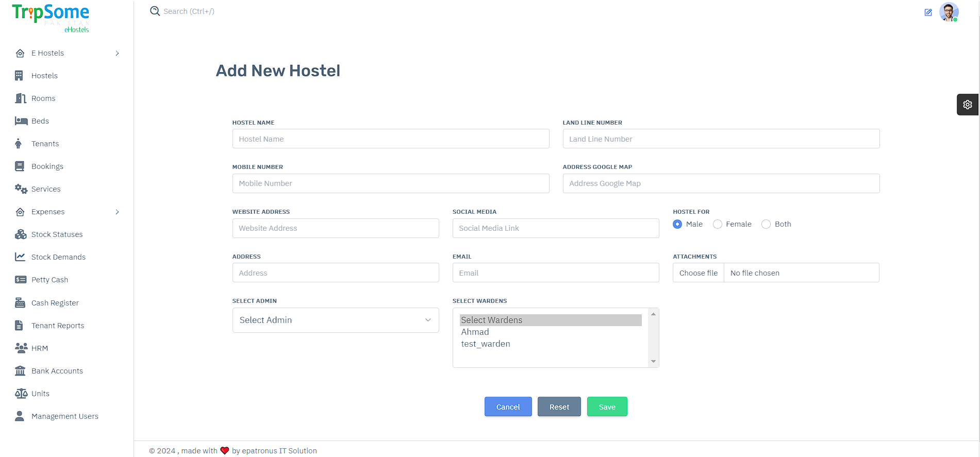
Task: Click the Hostel Name input field
Action: (x=390, y=139)
